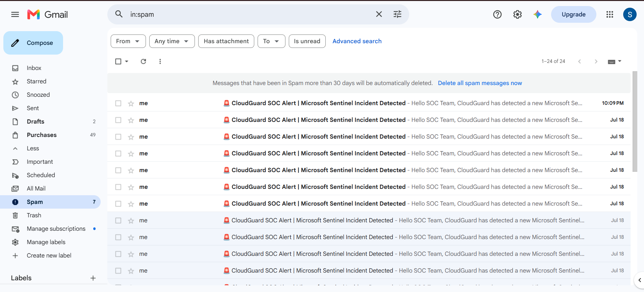The width and height of the screenshot is (644, 292).
Task: Show the side panel arrow
Action: 640,280
